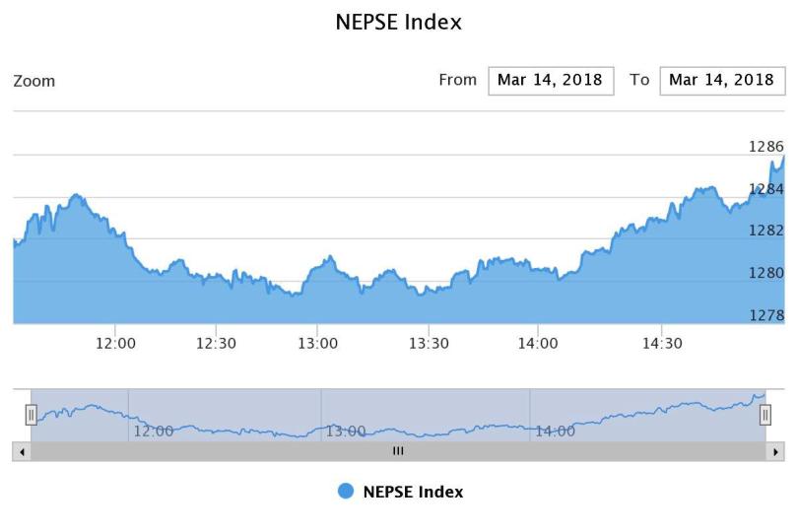This screenshot has height=532, width=798.
Task: Click the scrollbar's center grip icon
Action: coord(398,451)
